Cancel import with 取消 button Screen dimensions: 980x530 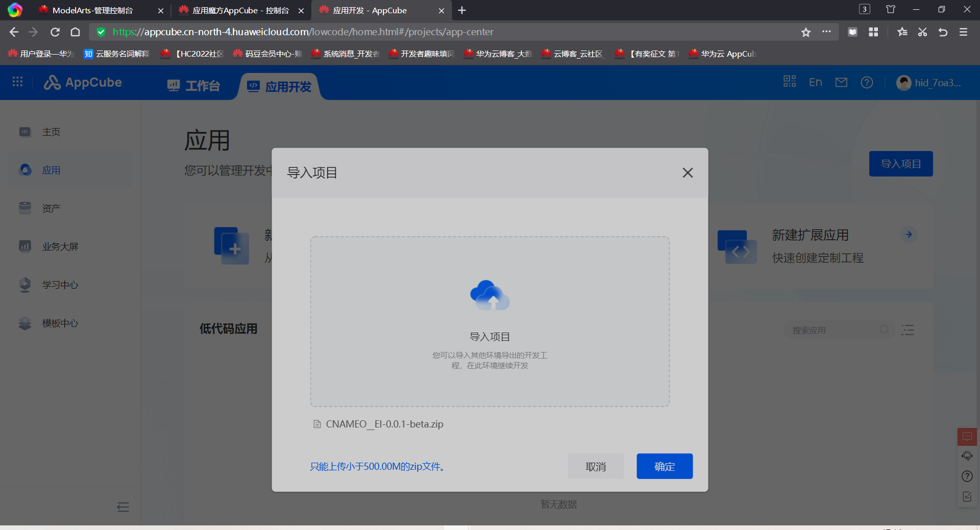pyautogui.click(x=596, y=466)
